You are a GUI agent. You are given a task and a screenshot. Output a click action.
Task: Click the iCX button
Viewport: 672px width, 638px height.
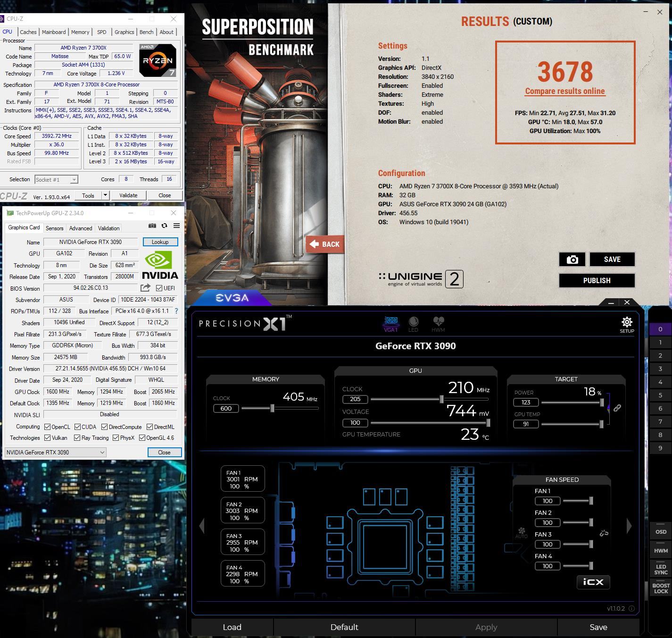click(593, 582)
